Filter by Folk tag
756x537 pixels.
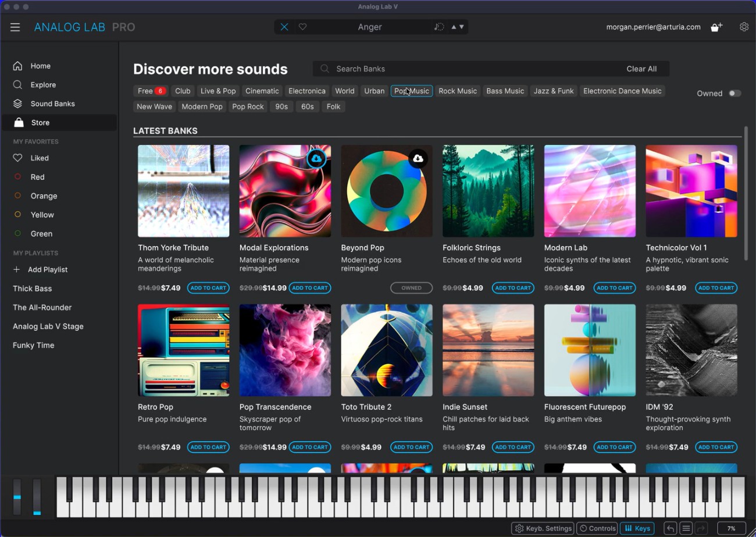pos(334,106)
